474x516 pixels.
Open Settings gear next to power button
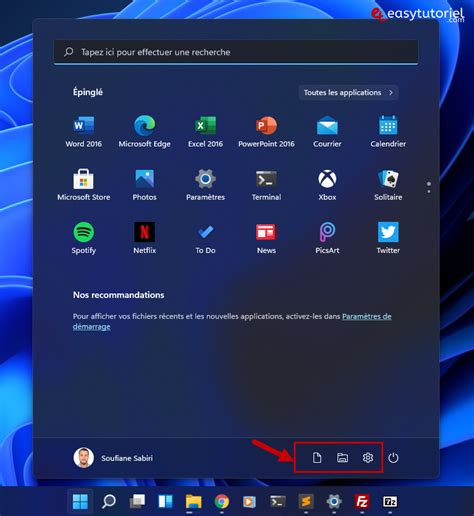click(x=368, y=458)
